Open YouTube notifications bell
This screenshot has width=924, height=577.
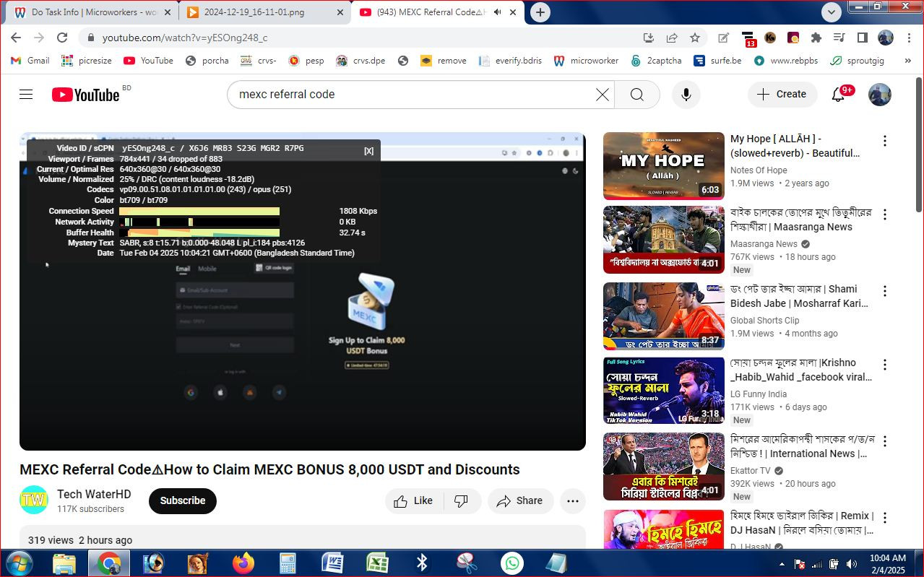[838, 95]
